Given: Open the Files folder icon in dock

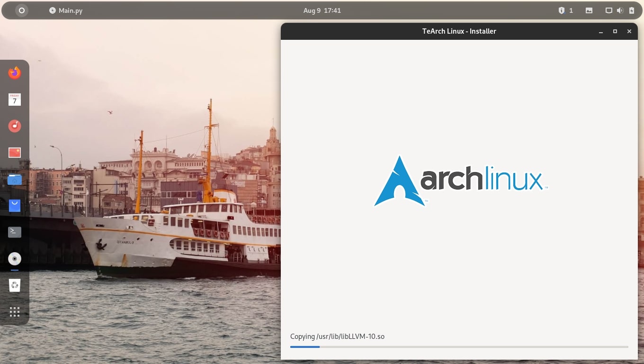Looking at the screenshot, I should click(15, 179).
